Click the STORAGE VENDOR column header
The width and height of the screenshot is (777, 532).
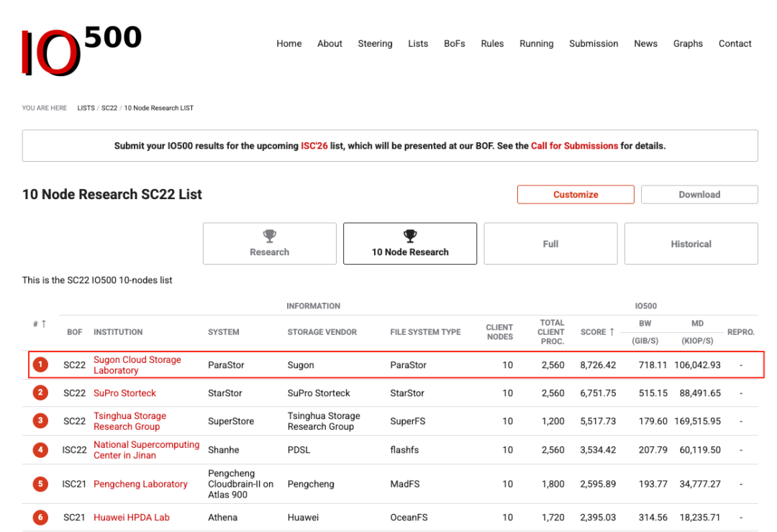coord(322,332)
